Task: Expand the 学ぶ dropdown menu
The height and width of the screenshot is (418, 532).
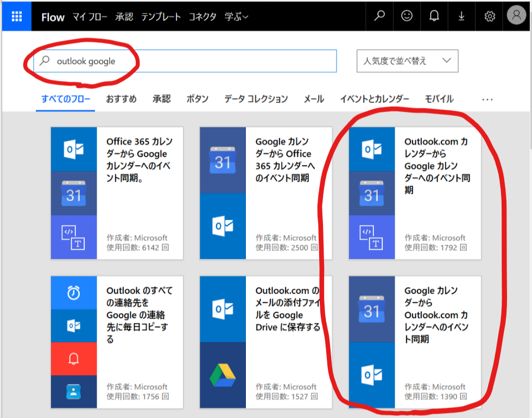Action: [236, 17]
